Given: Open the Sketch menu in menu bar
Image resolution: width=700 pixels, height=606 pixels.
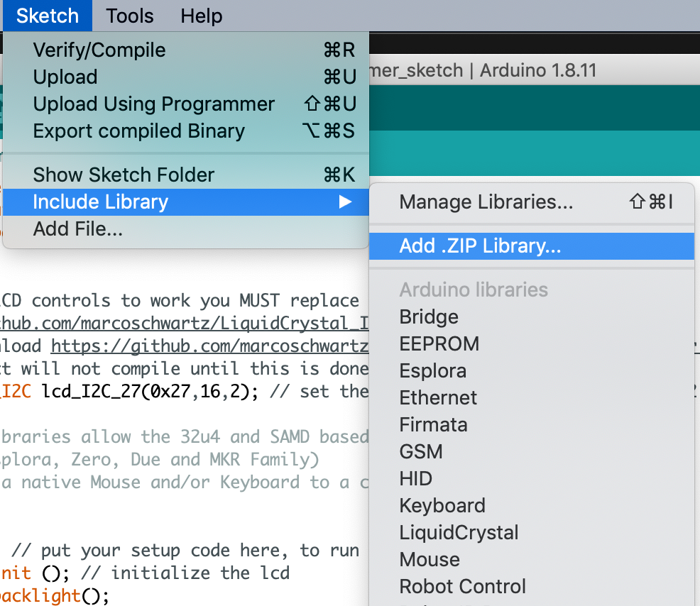Looking at the screenshot, I should tap(48, 16).
